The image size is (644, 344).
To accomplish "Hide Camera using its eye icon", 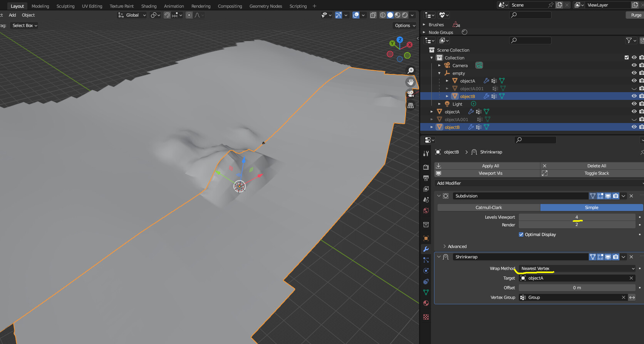I will [634, 65].
